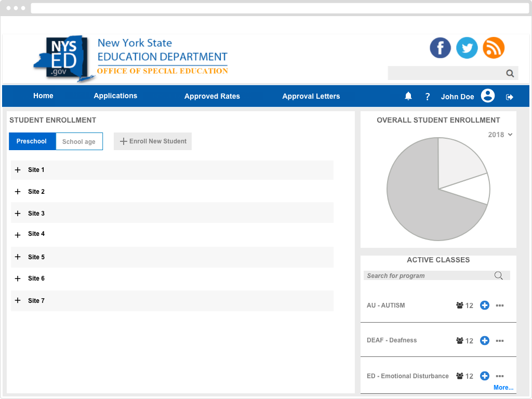
Task: Open Approved Rates menu item
Action: click(212, 96)
